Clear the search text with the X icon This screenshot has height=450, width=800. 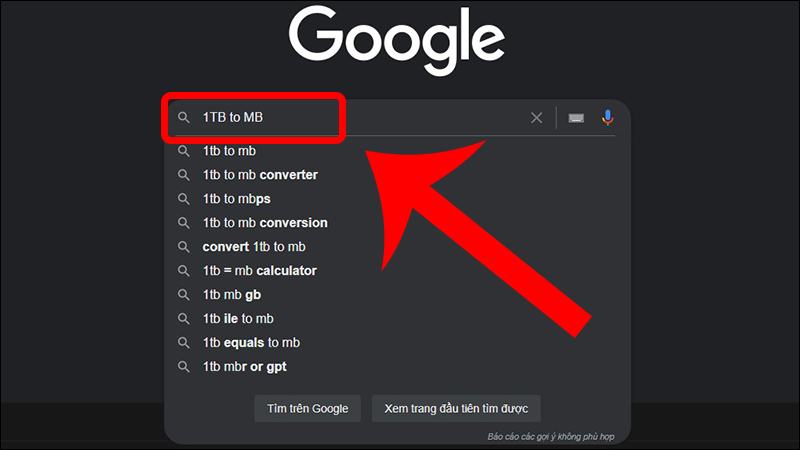536,118
